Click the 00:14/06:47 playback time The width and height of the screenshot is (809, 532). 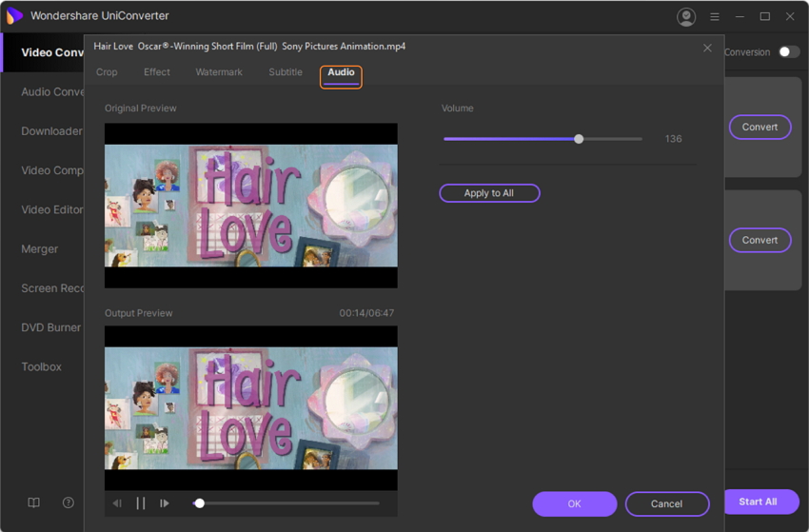click(366, 313)
